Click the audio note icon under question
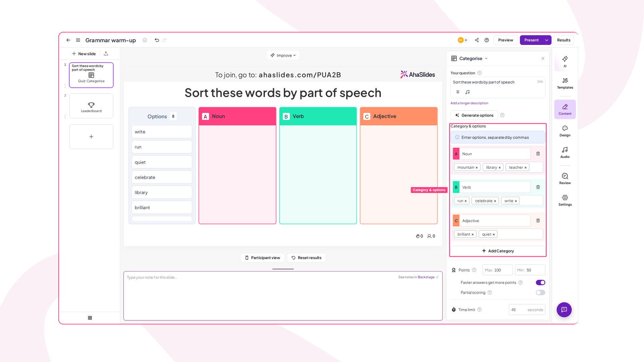Viewport: 644px width, 362px height. click(468, 92)
